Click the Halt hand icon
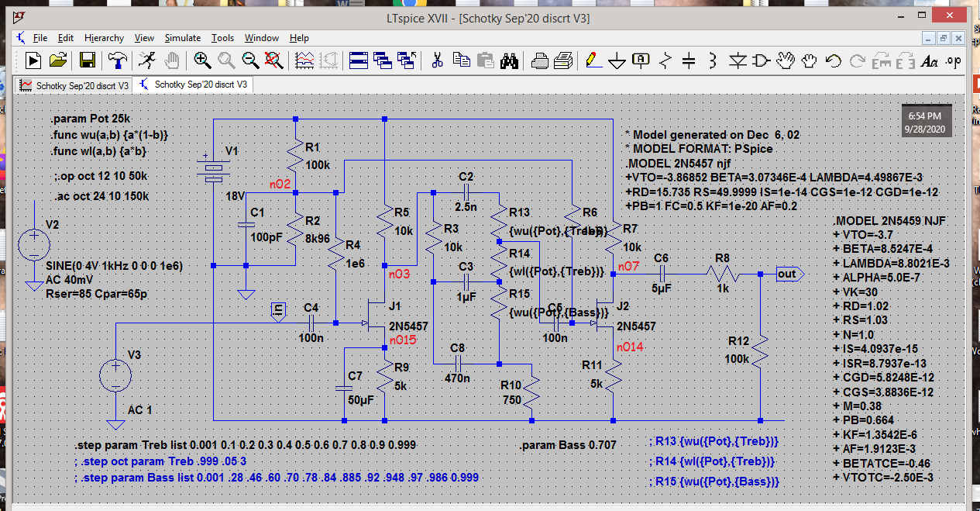The width and height of the screenshot is (980, 511). point(170,60)
